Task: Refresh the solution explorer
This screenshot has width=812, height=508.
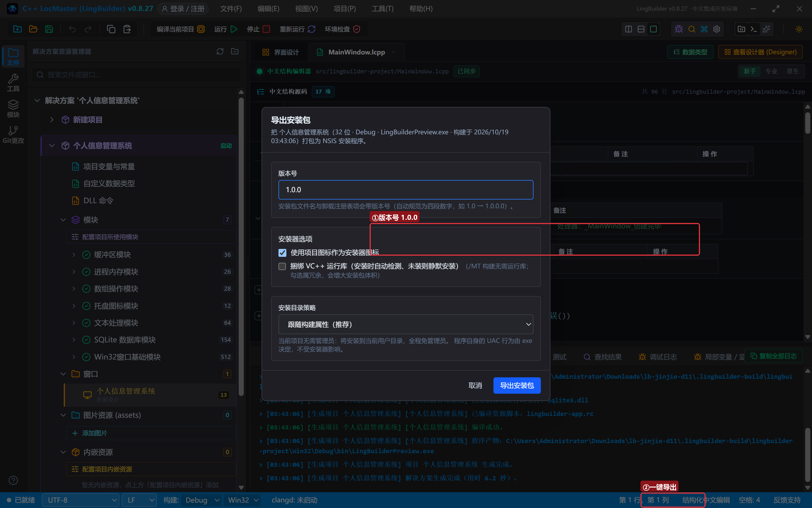Action: click(x=220, y=51)
